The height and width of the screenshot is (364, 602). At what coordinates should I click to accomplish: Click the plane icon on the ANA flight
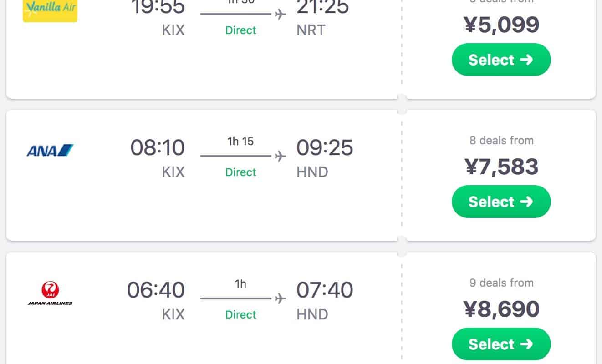click(x=281, y=156)
